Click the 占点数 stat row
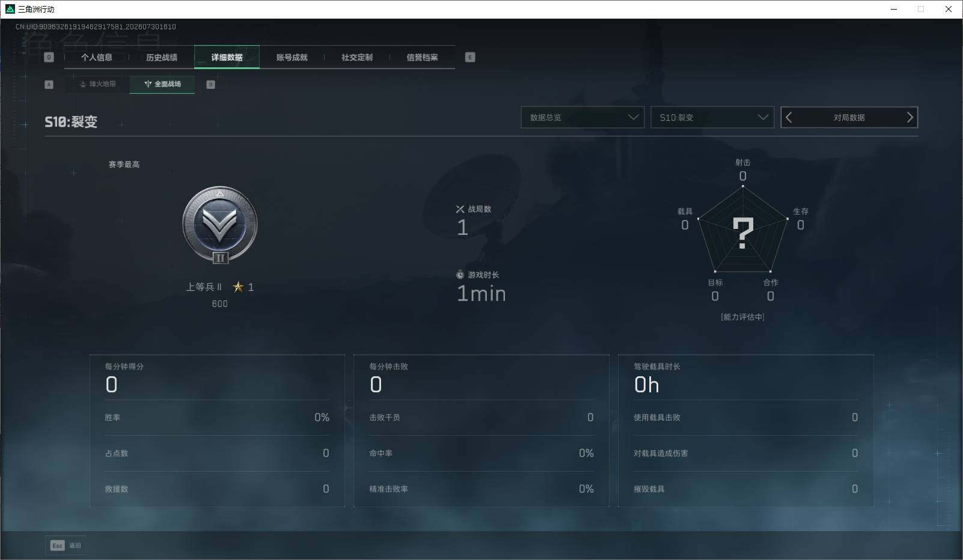Image resolution: width=963 pixels, height=560 pixels. [x=217, y=453]
